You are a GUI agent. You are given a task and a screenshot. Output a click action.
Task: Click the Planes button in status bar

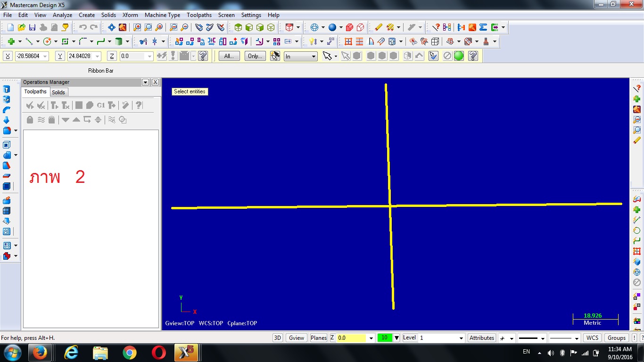pyautogui.click(x=319, y=338)
